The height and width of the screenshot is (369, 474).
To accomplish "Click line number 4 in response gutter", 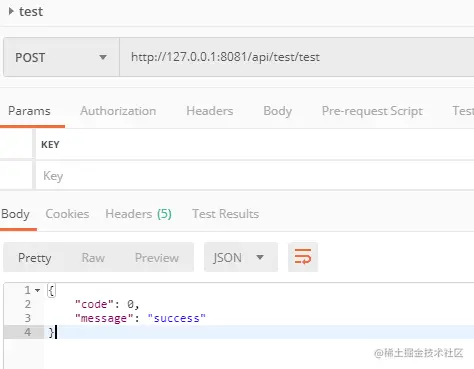I will pos(28,332).
